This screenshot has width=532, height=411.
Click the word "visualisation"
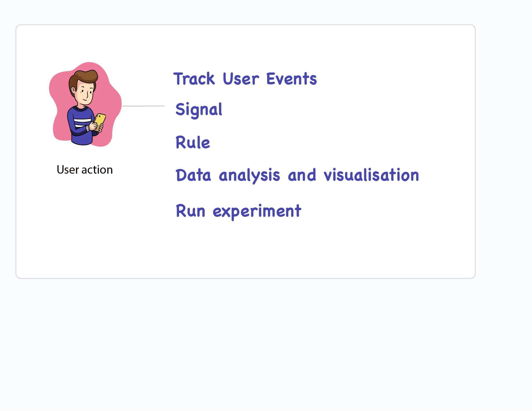[371, 175]
